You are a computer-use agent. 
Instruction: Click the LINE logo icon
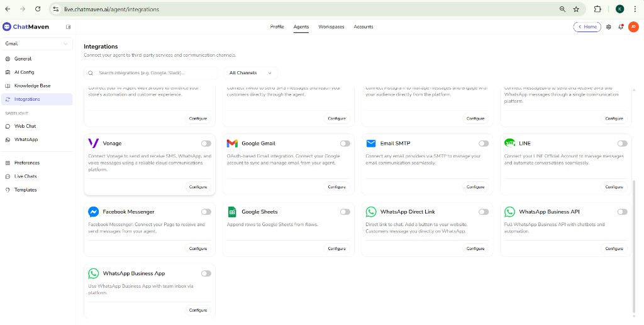[x=509, y=143]
